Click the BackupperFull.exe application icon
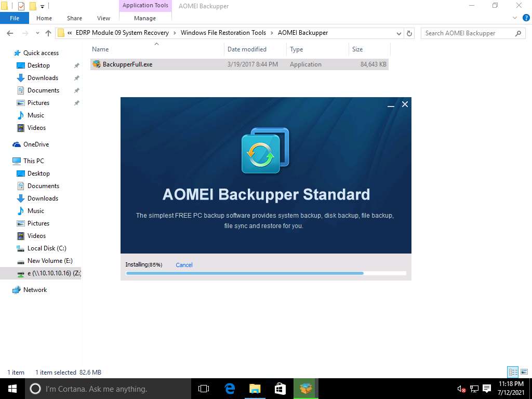This screenshot has width=532, height=399. coord(97,64)
